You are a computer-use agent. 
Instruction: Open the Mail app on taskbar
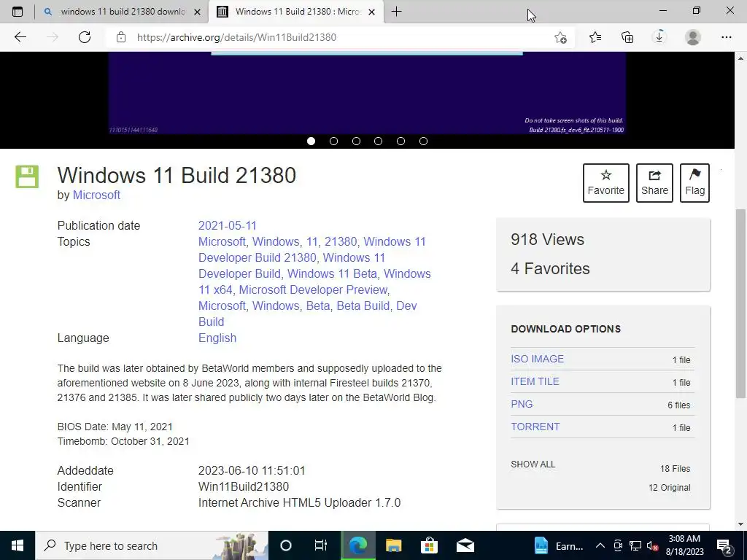465,545
